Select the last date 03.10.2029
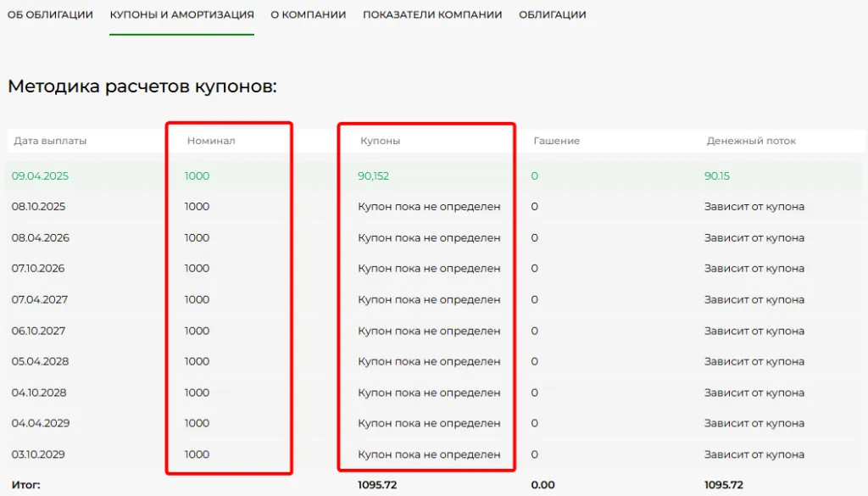868x496 pixels. (x=38, y=454)
